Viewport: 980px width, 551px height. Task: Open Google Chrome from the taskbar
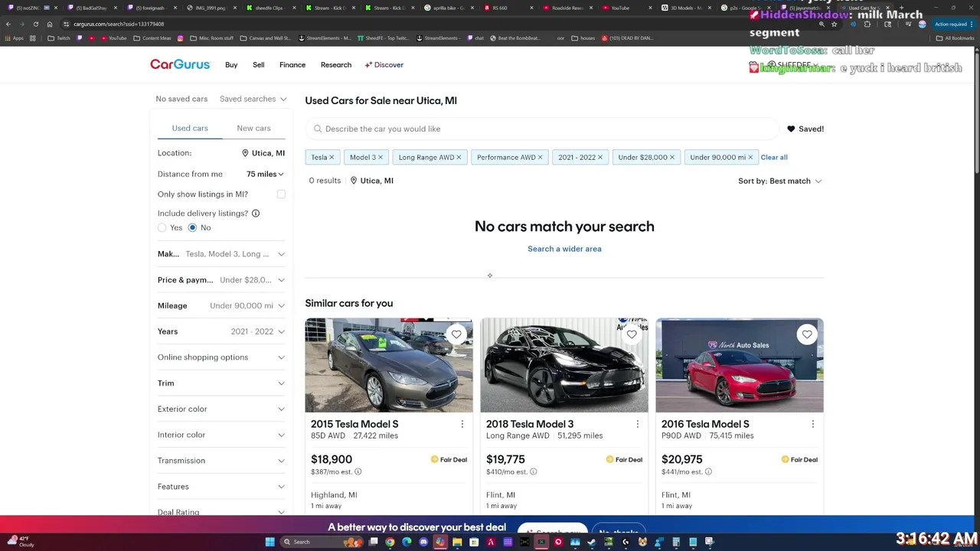point(390,542)
